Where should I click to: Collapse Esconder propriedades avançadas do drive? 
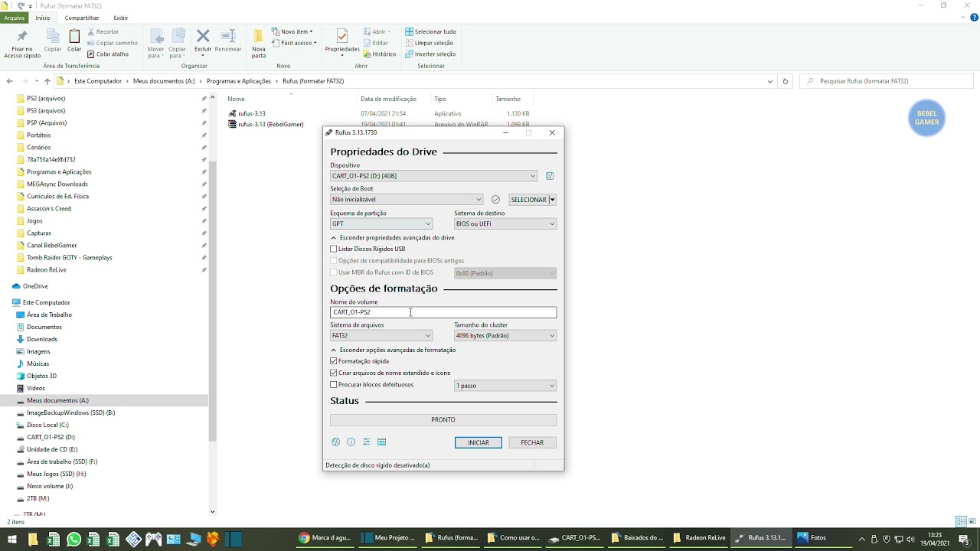coord(392,238)
